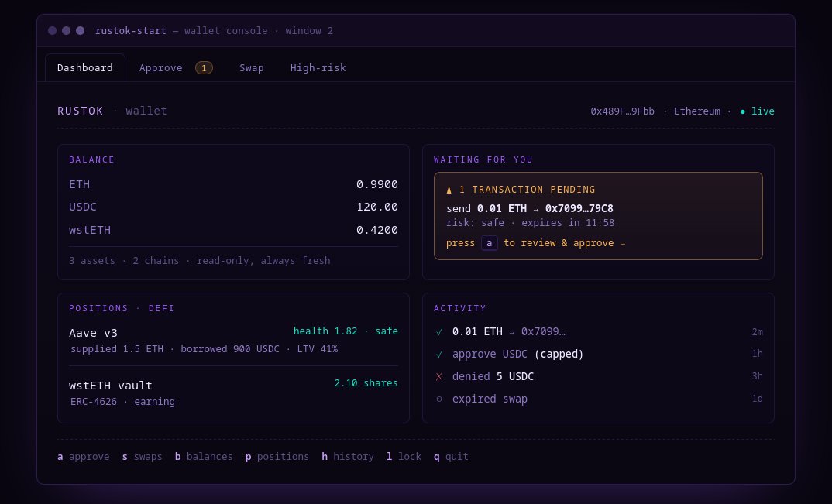The image size is (832, 504).
Task: Click the green live status dot
Action: click(742, 111)
